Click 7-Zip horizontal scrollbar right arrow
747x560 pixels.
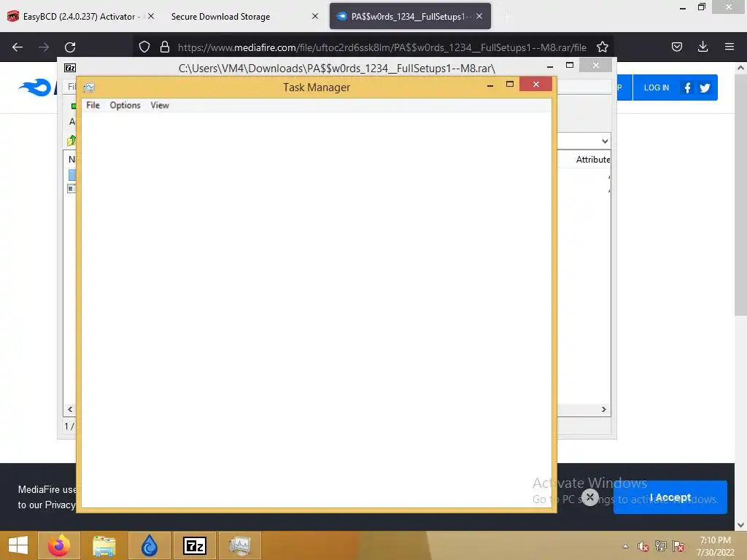point(603,410)
